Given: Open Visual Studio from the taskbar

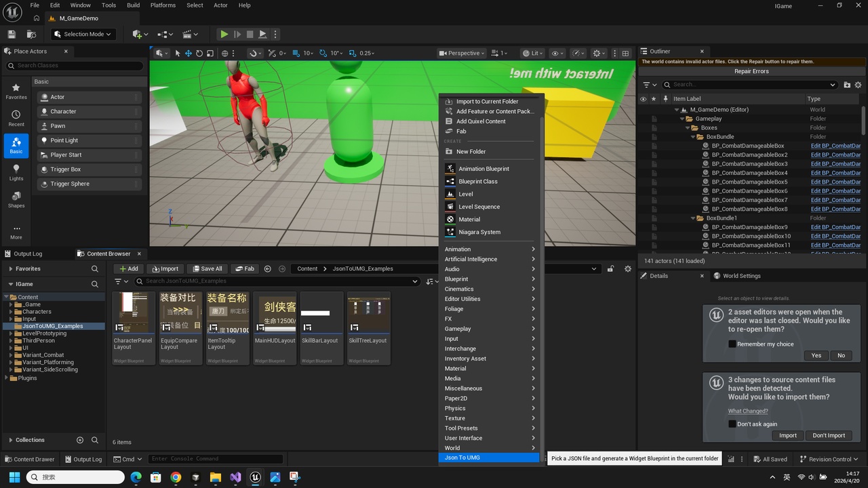Looking at the screenshot, I should tap(235, 477).
